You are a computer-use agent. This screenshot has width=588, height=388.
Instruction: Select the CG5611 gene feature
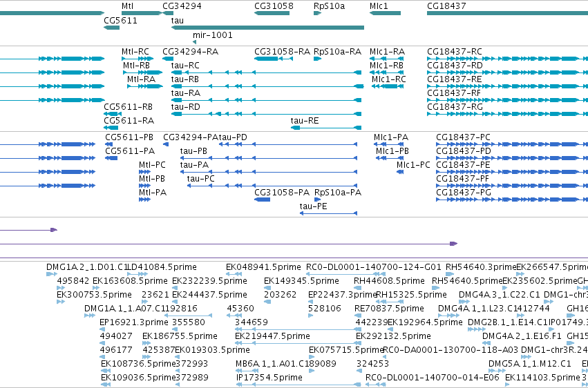point(111,28)
